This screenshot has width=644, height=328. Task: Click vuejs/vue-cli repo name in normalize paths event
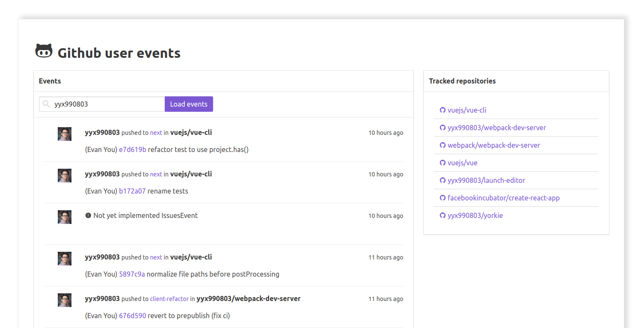(191, 257)
